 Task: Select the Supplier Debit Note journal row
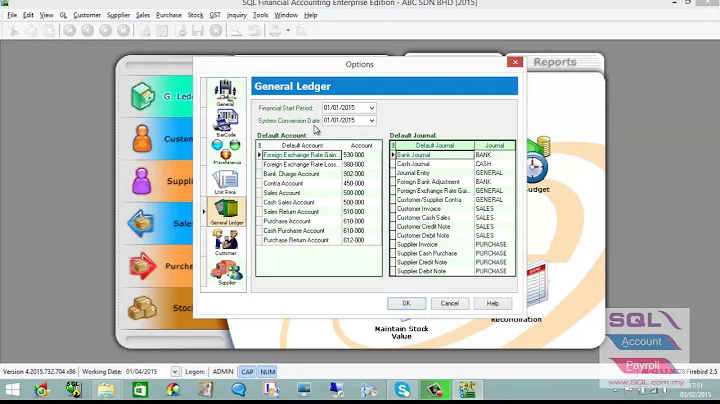point(453,271)
